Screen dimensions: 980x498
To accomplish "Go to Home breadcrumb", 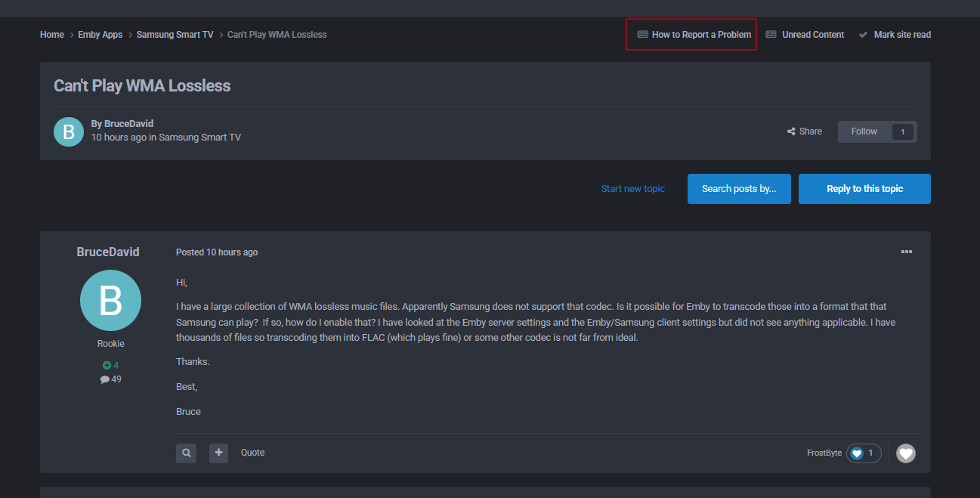I will pos(52,35).
